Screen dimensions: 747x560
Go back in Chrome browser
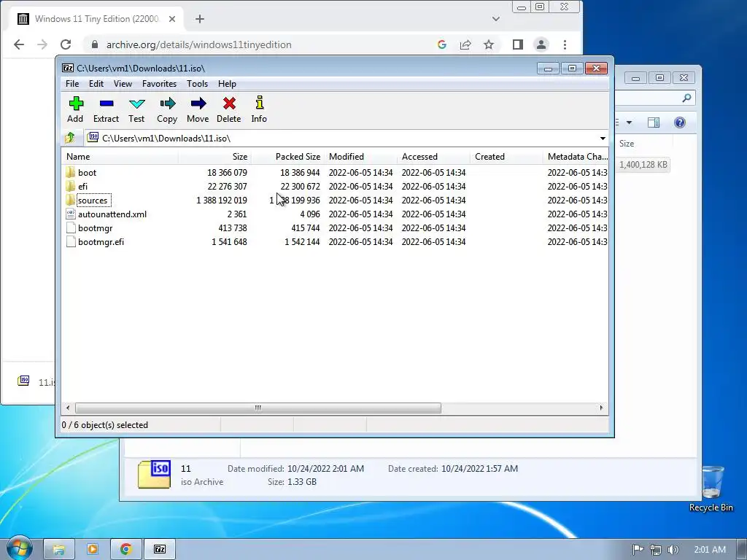19,44
